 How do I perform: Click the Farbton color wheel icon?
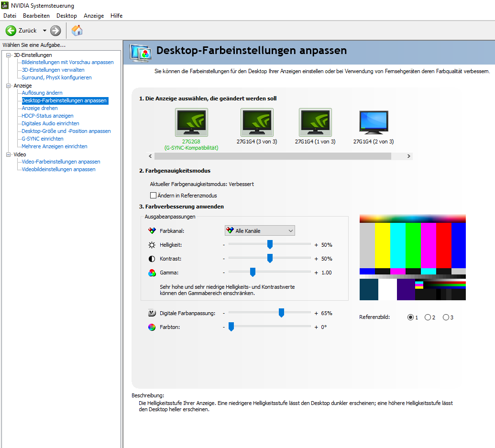click(x=152, y=327)
